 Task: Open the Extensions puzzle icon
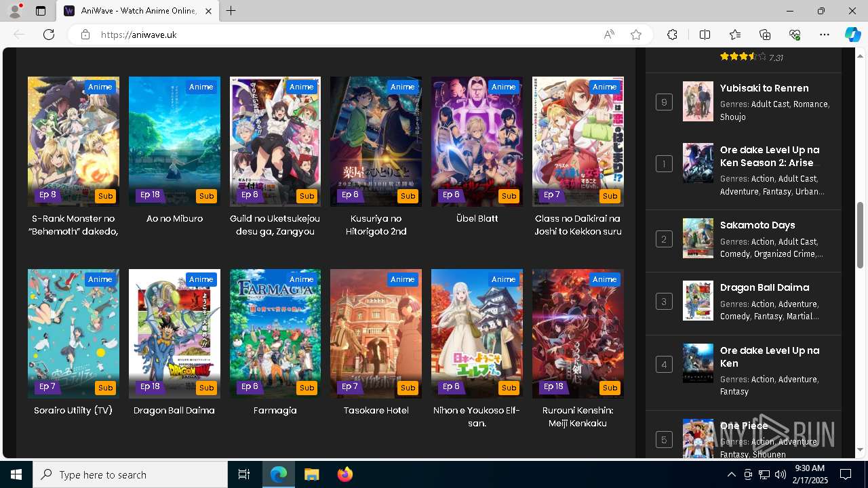point(672,35)
